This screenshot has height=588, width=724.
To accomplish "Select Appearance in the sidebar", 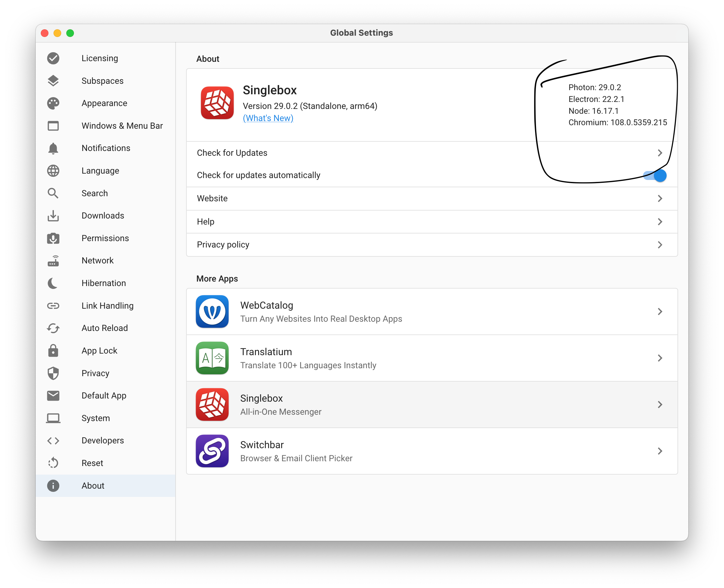I will [105, 103].
